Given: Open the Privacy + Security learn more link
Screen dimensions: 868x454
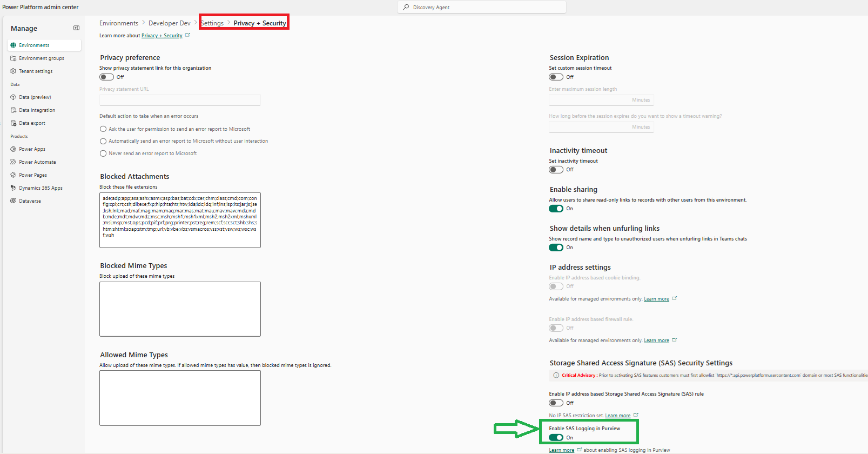Looking at the screenshot, I should point(162,36).
